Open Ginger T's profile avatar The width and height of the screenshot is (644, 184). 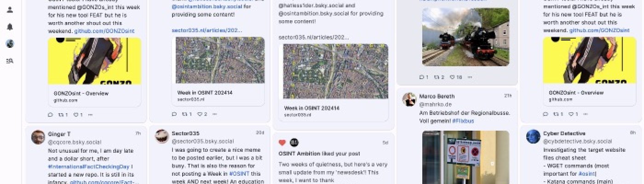[x=38, y=137]
